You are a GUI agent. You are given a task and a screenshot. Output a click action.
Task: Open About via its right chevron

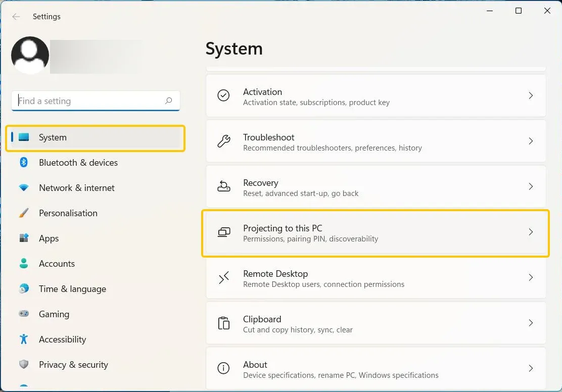531,368
